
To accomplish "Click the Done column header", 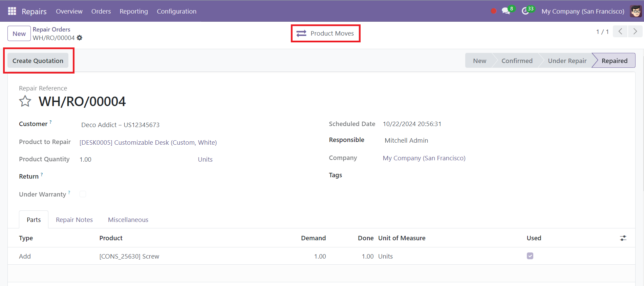I will 366,238.
